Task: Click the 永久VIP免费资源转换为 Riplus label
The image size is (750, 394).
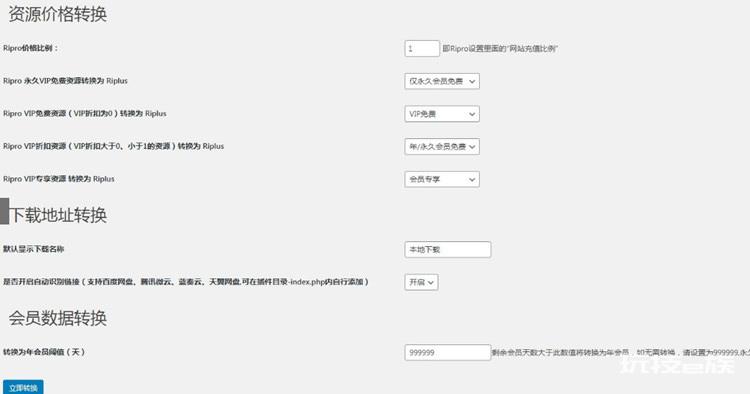Action: click(x=65, y=81)
